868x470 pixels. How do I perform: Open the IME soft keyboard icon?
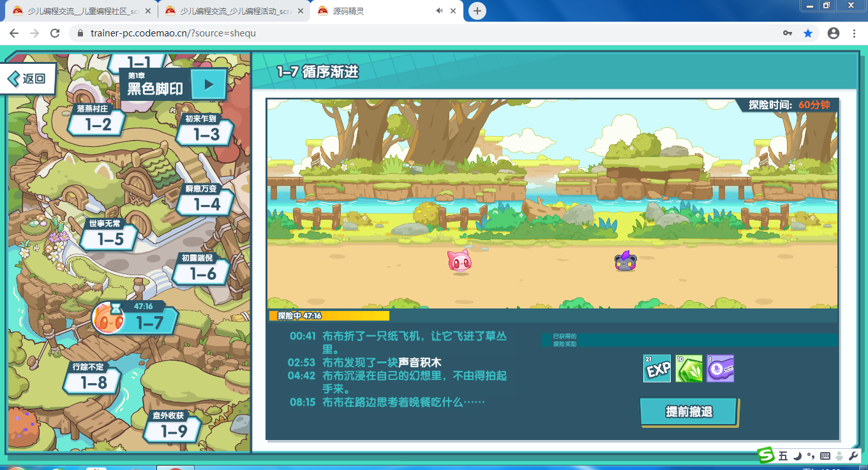[825, 456]
